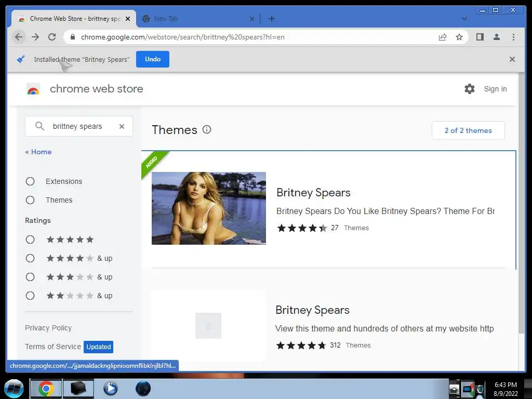The image size is (532, 399).
Task: Click the network tray icon
Action: 468,389
